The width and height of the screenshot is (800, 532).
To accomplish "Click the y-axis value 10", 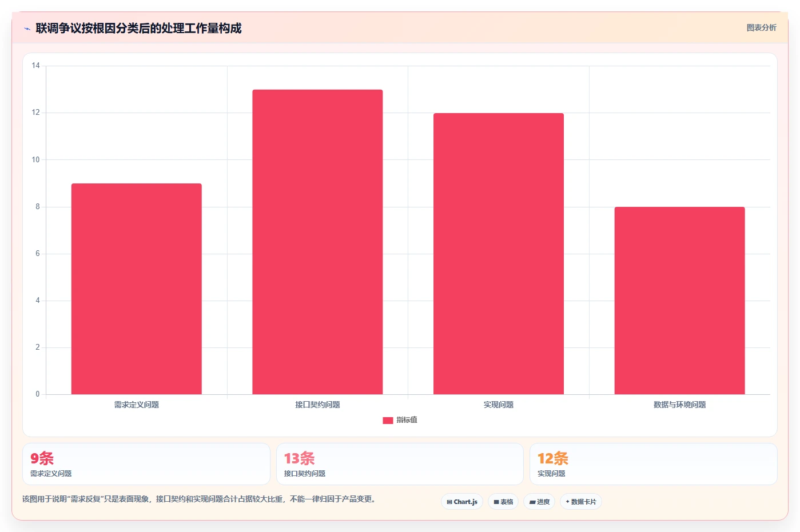I will pyautogui.click(x=35, y=159).
